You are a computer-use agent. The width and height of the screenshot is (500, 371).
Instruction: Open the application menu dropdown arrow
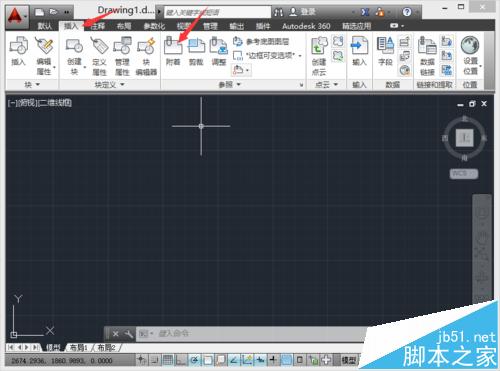point(25,16)
